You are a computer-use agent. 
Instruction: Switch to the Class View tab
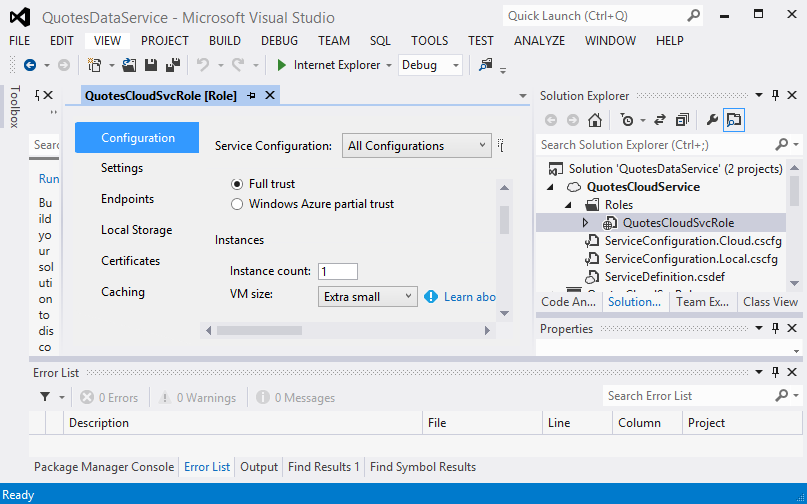[x=770, y=302]
